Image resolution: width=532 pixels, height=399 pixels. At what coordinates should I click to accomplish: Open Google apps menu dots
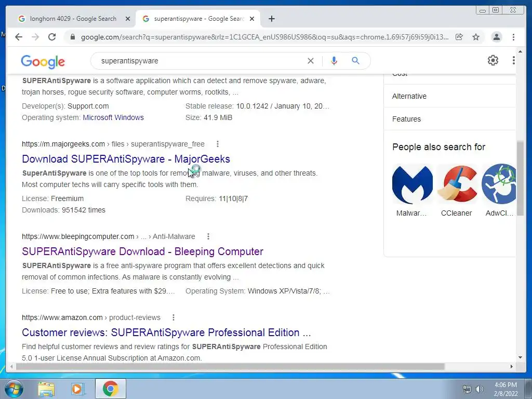pos(513,60)
